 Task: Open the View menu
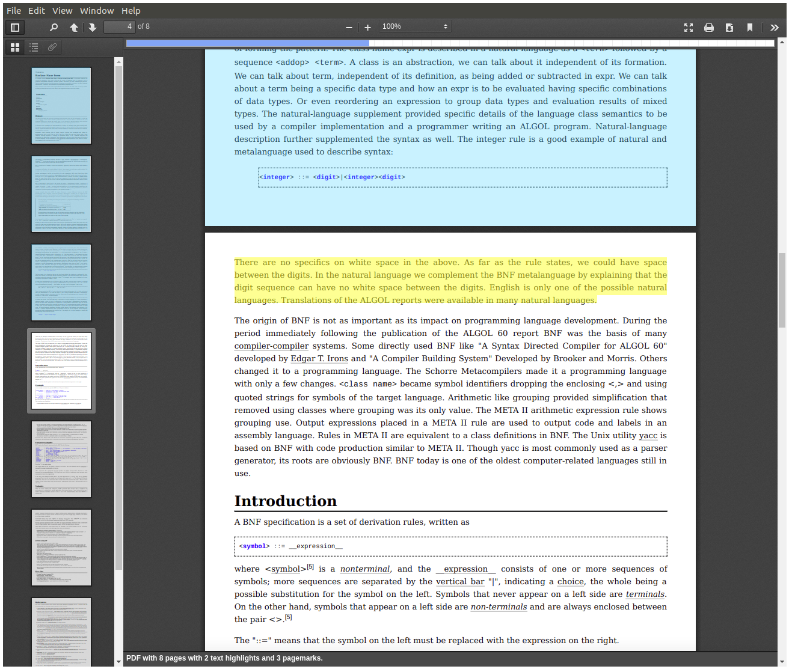pyautogui.click(x=62, y=11)
